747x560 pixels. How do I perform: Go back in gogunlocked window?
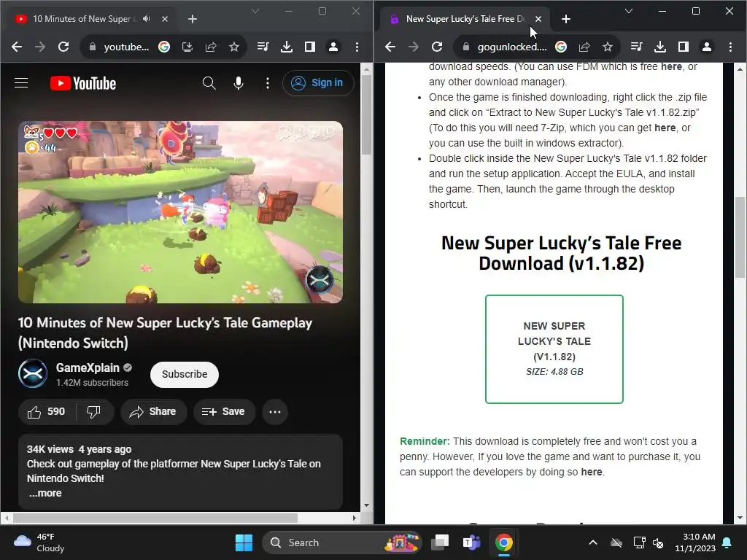pyautogui.click(x=390, y=47)
